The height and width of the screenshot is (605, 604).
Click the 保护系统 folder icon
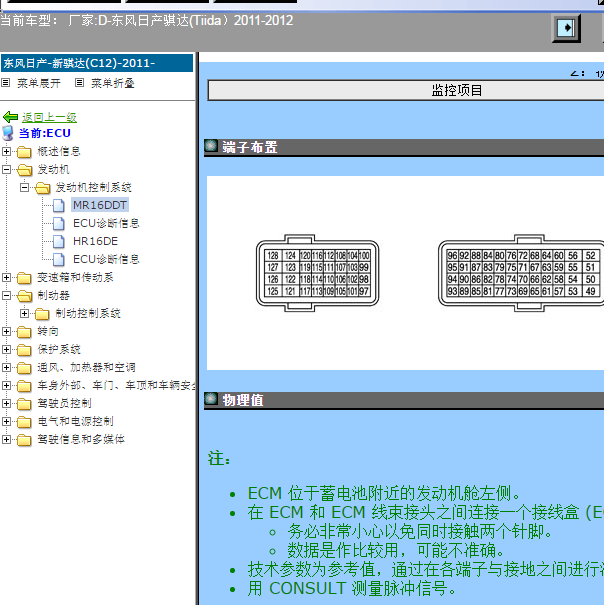click(x=24, y=350)
